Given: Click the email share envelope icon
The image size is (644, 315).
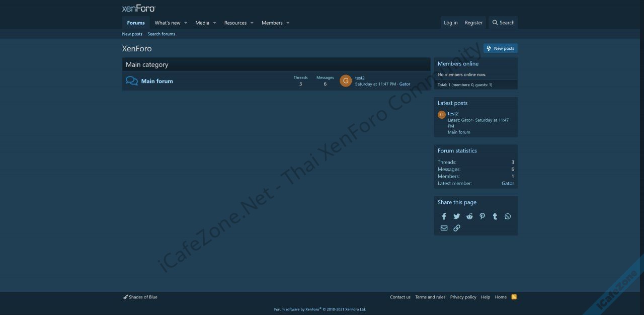Looking at the screenshot, I should click(444, 228).
